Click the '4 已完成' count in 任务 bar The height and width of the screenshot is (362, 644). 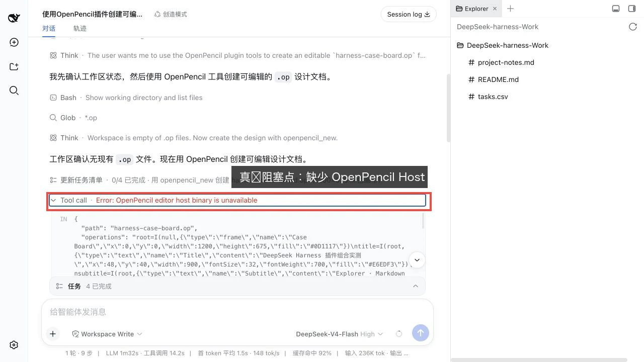pyautogui.click(x=99, y=286)
